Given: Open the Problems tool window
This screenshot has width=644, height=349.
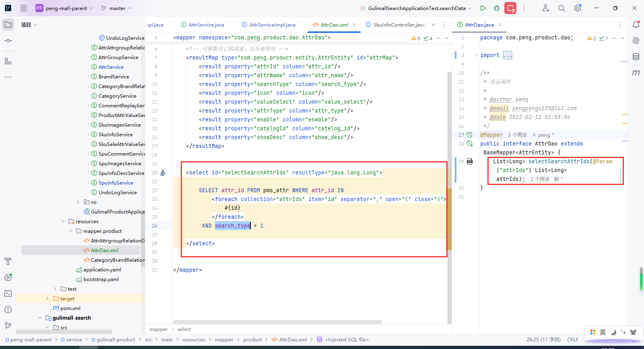Looking at the screenshot, I should pyautogui.click(x=8, y=310).
